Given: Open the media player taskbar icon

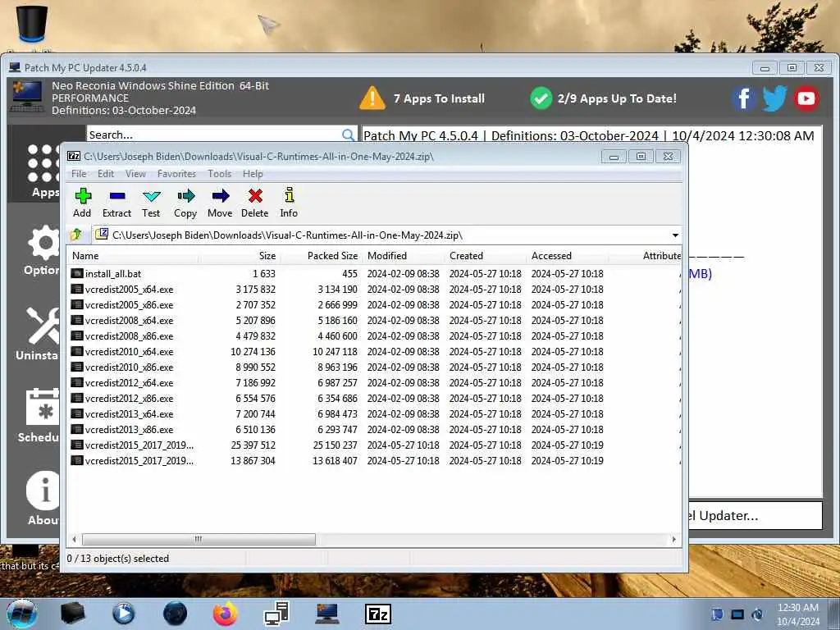Looking at the screenshot, I should 123,614.
